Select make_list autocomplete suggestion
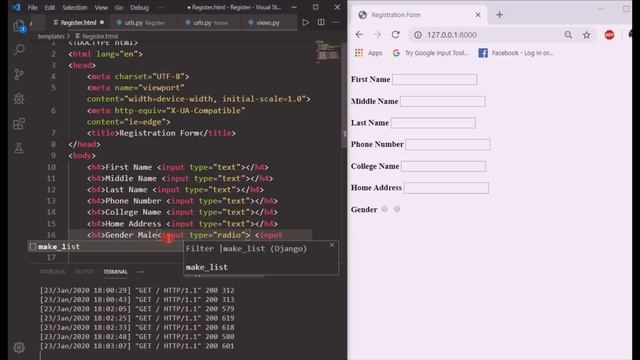The height and width of the screenshot is (360, 640). [x=105, y=247]
